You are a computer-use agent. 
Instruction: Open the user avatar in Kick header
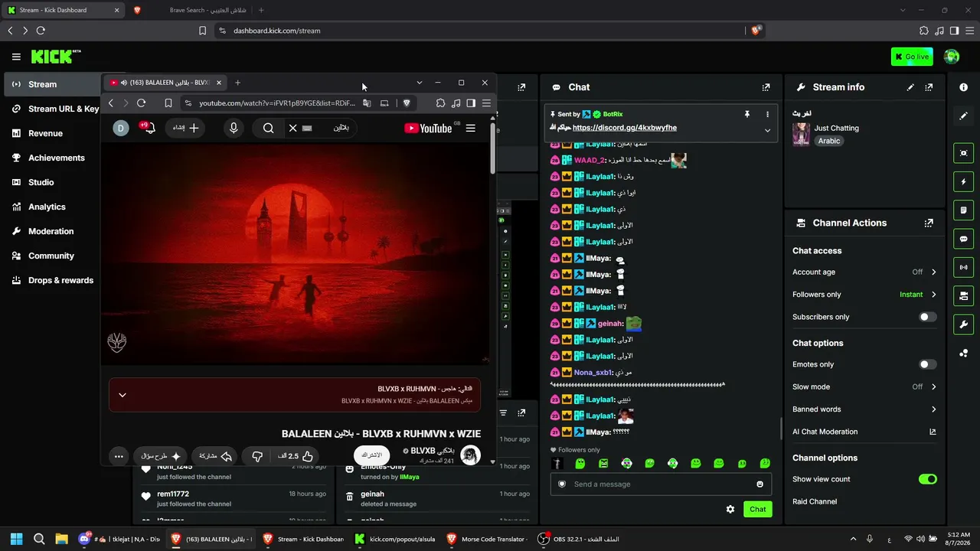[x=952, y=57]
